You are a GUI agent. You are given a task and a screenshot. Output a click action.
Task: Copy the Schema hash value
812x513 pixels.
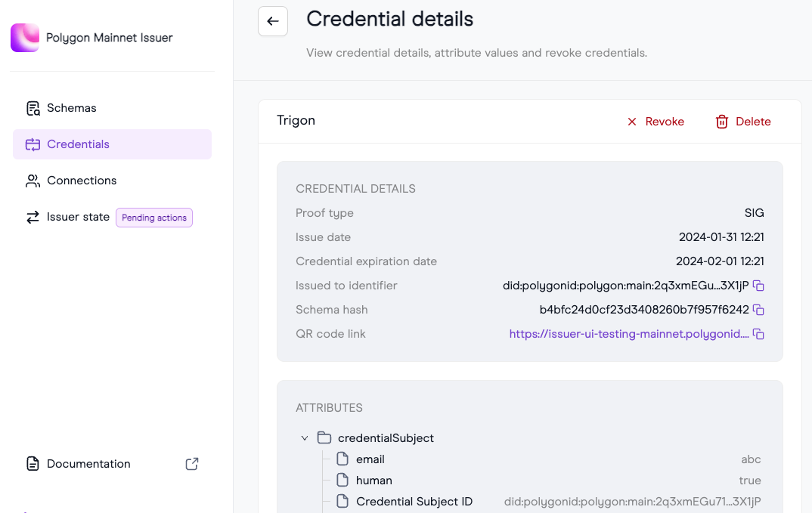click(x=758, y=310)
